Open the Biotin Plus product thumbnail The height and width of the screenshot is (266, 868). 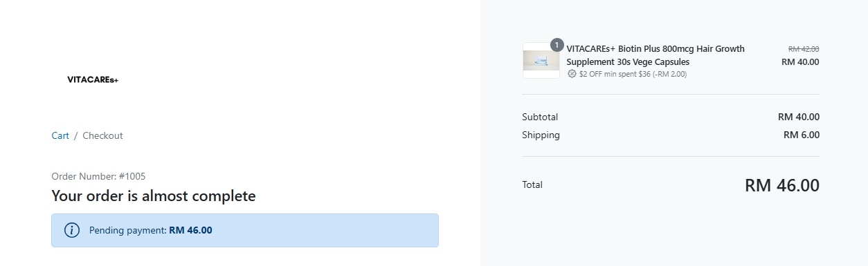(541, 61)
